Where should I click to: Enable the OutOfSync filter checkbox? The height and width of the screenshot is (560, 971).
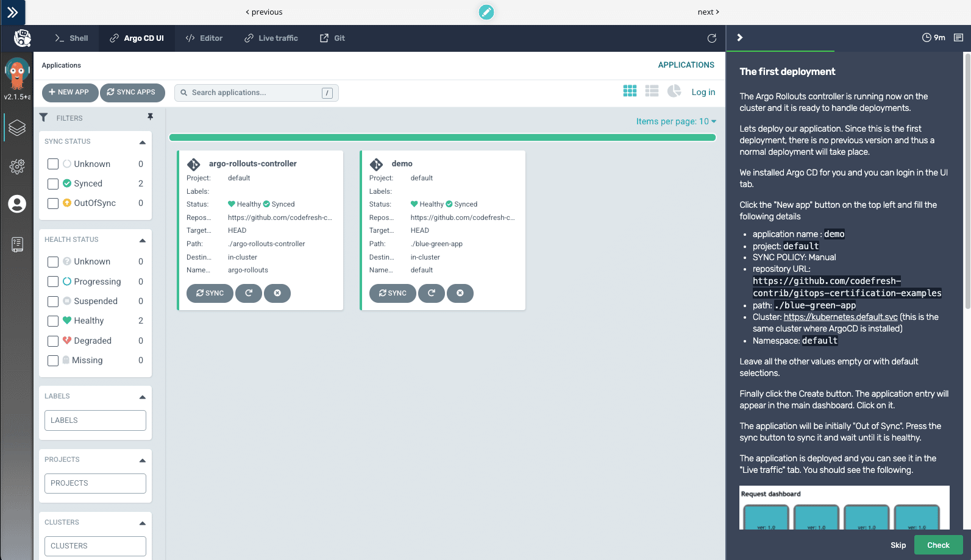[53, 203]
